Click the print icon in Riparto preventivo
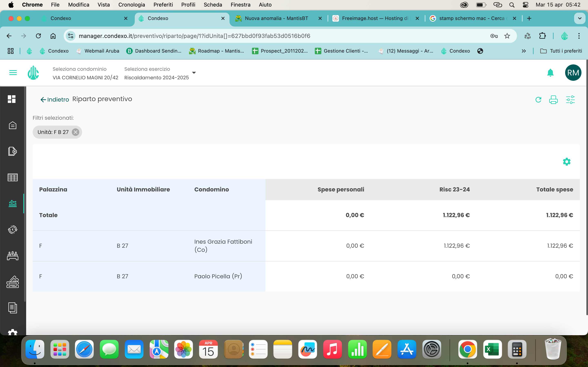 [x=553, y=100]
